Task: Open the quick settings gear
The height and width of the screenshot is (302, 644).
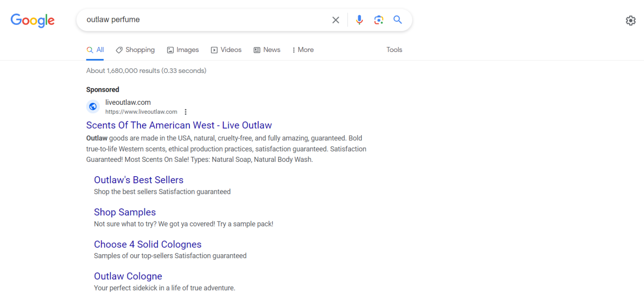Action: tap(631, 20)
